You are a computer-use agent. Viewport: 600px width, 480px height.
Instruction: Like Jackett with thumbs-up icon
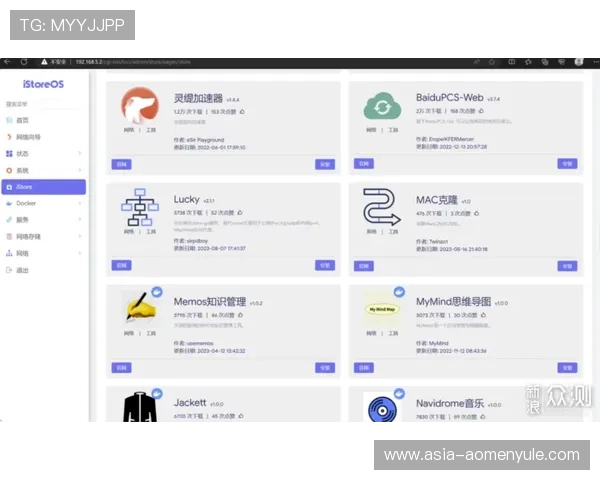coord(241,416)
